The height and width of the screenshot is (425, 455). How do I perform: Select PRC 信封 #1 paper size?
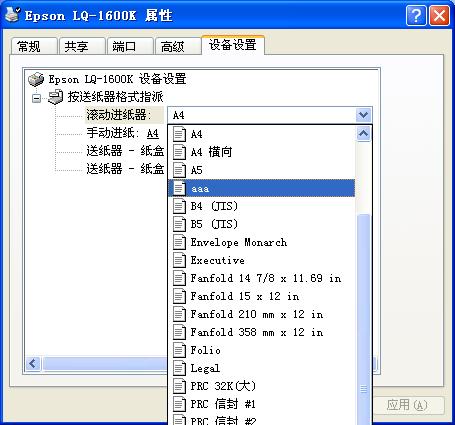click(262, 404)
